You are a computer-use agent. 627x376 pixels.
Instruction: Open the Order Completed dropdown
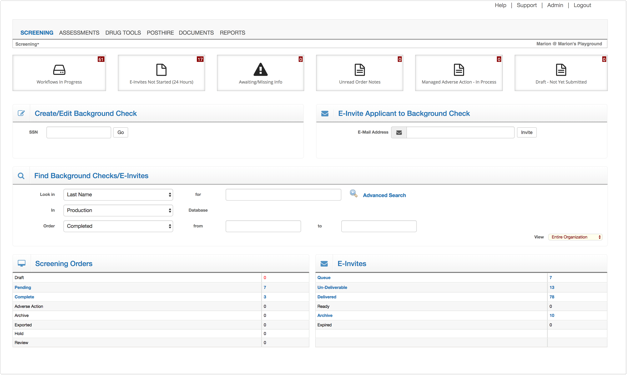click(x=118, y=226)
